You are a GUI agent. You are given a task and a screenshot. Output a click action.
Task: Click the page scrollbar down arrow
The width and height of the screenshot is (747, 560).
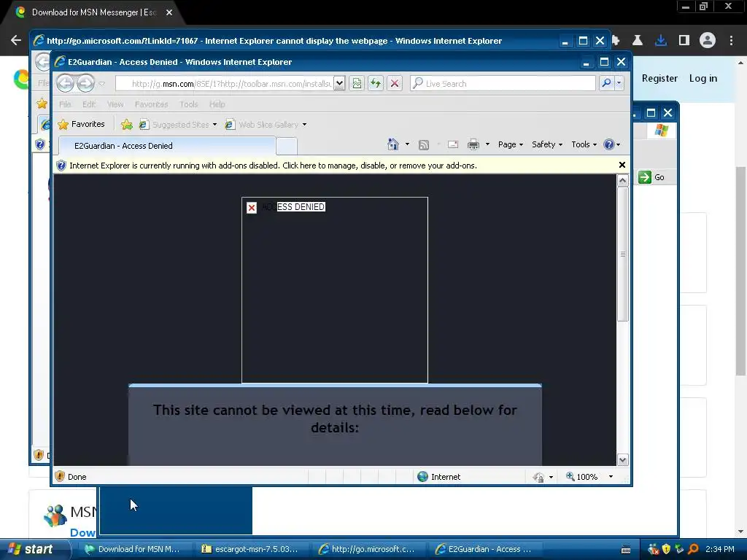(x=622, y=459)
